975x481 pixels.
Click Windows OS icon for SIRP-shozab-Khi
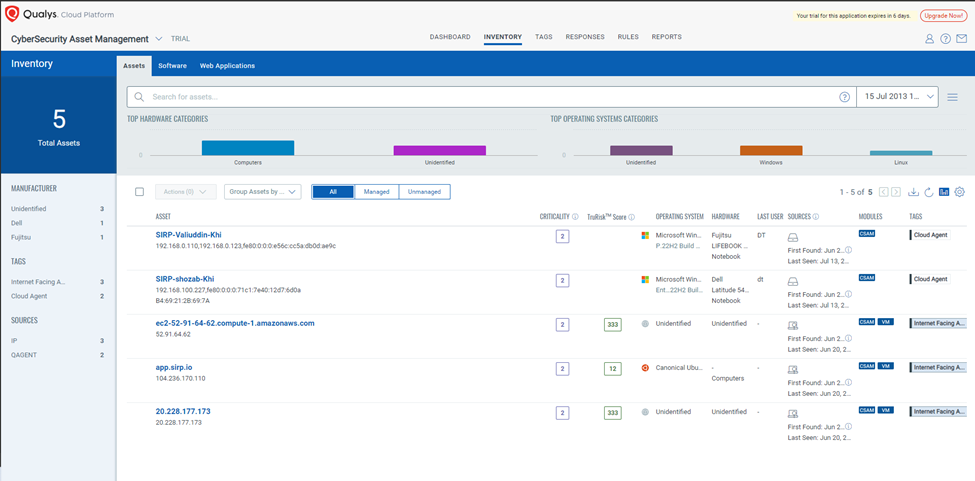click(645, 280)
